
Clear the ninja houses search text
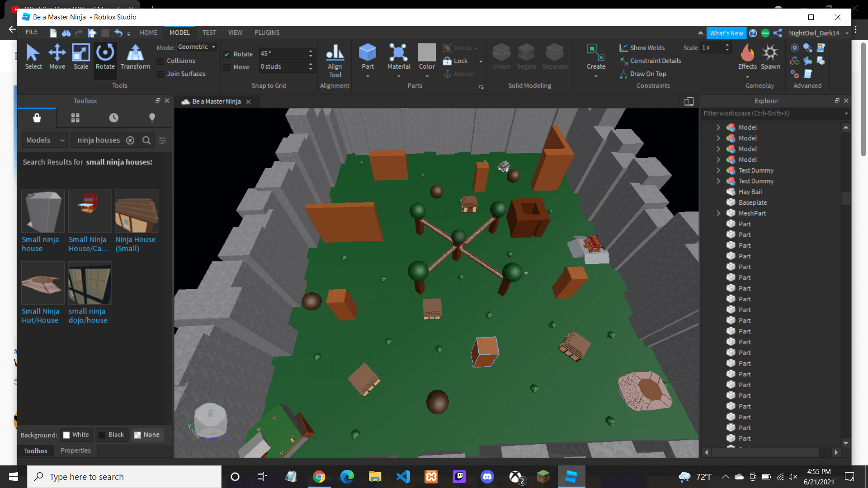click(x=130, y=141)
